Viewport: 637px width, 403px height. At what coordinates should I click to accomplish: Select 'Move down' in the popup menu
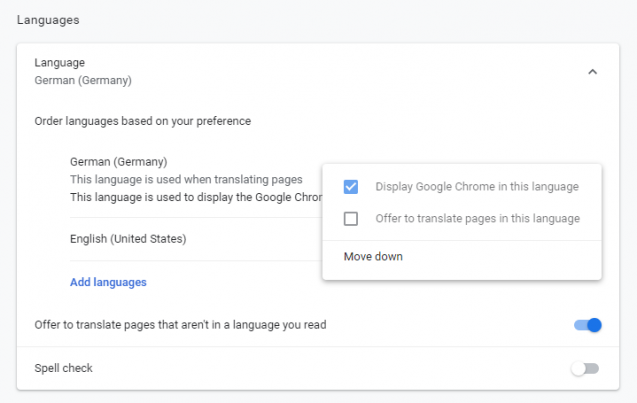(x=373, y=257)
